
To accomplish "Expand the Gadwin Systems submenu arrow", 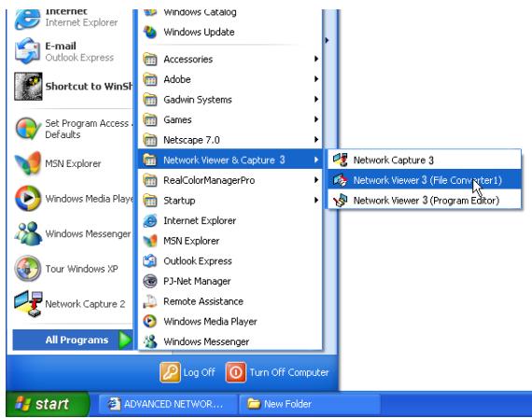I will click(316, 99).
